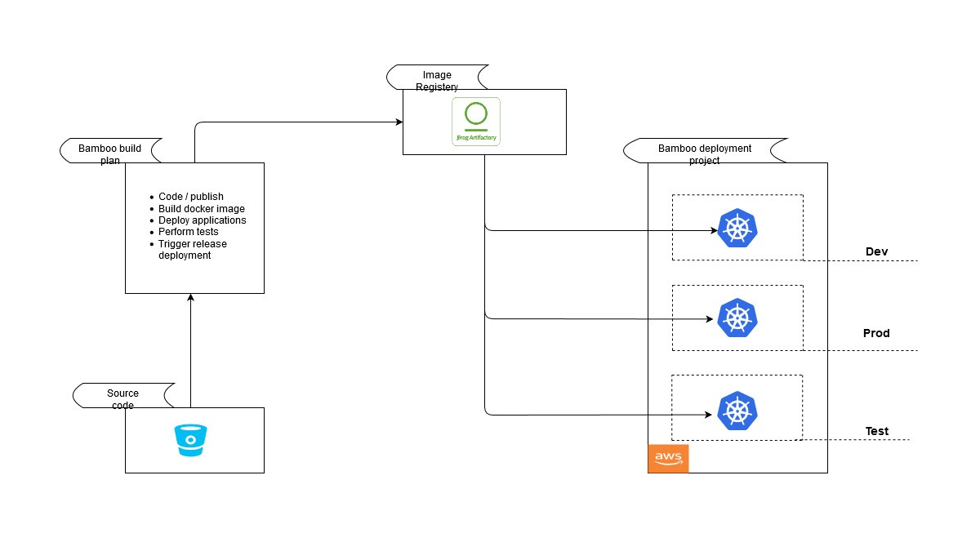This screenshot has width=980, height=551.
Task: Click the orange AWS logo
Action: tap(668, 459)
